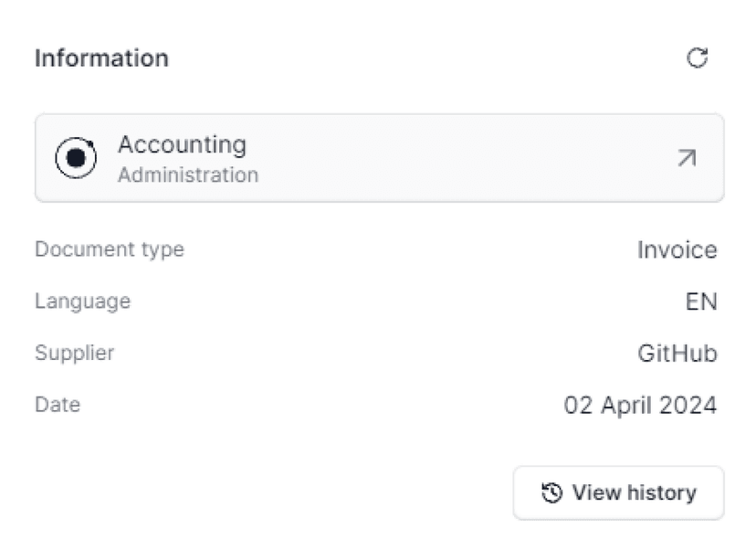The height and width of the screenshot is (539, 756).
Task: Click the Administration subtitle text
Action: click(187, 174)
